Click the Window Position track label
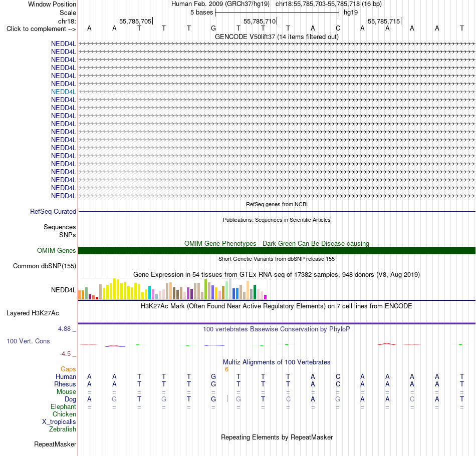476x456 pixels. [x=52, y=4]
